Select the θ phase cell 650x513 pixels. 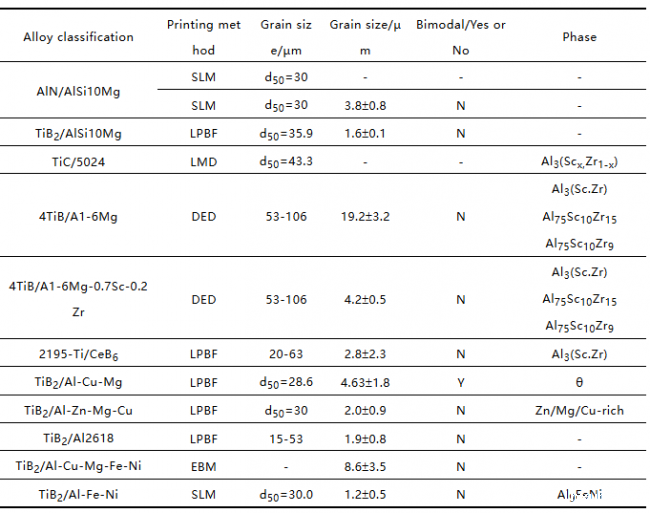click(x=579, y=382)
